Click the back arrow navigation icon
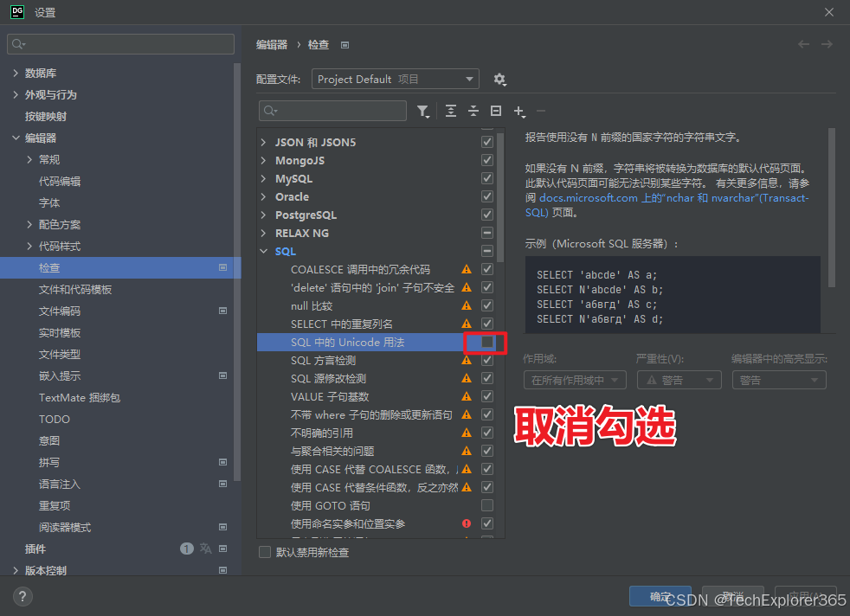Image resolution: width=850 pixels, height=616 pixels. tap(803, 44)
